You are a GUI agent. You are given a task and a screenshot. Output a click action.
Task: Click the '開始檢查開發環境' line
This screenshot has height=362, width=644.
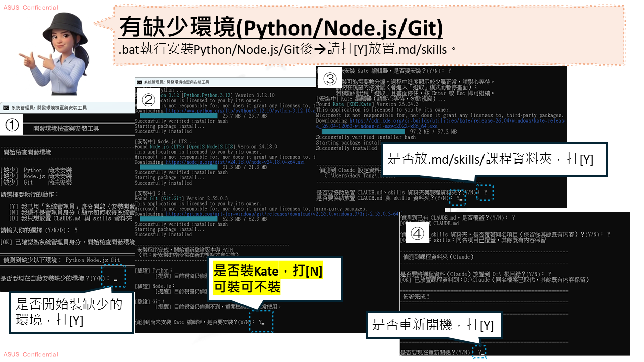click(27, 152)
